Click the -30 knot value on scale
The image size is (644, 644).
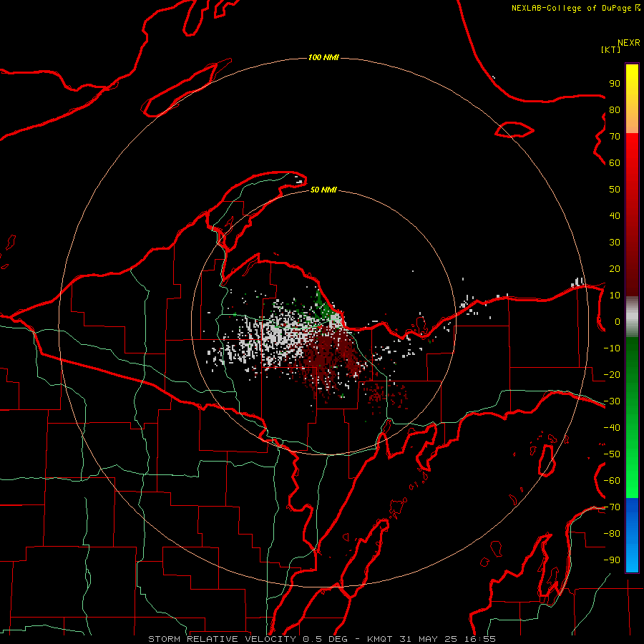pos(612,401)
